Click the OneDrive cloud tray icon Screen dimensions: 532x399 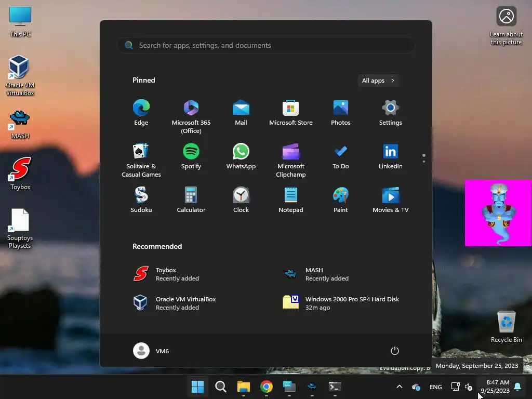coord(416,387)
